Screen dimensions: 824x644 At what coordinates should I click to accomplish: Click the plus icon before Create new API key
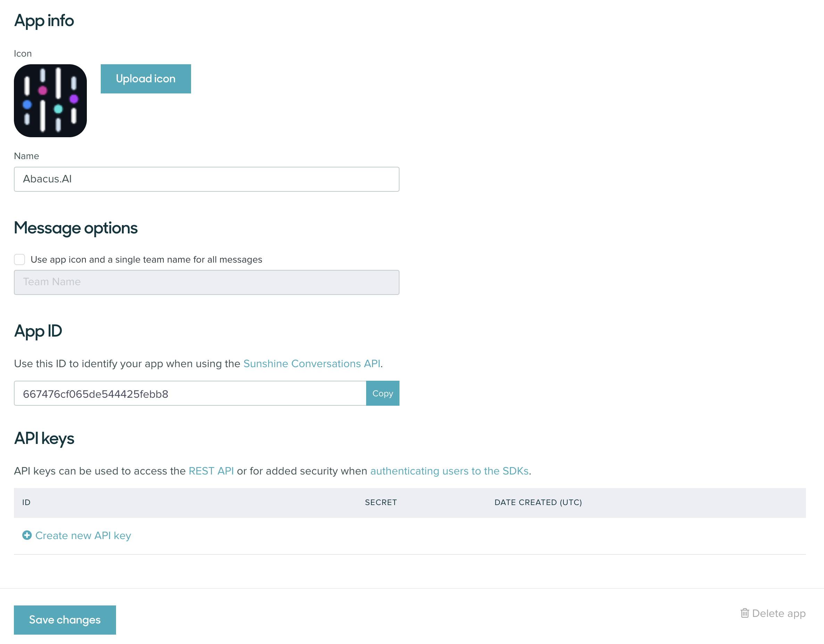26,535
